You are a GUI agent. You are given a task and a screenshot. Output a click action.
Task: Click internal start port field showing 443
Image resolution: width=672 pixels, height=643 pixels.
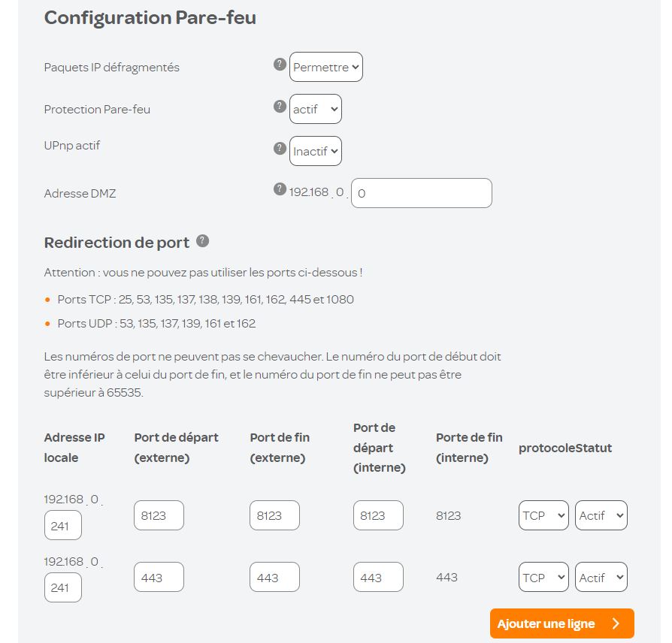[x=378, y=577]
